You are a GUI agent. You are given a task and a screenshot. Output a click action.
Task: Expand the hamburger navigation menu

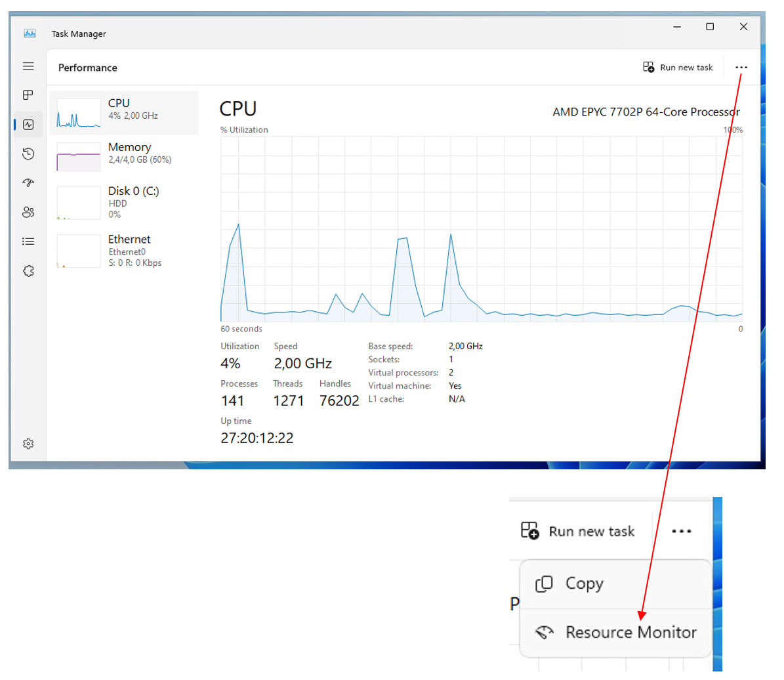coord(28,66)
